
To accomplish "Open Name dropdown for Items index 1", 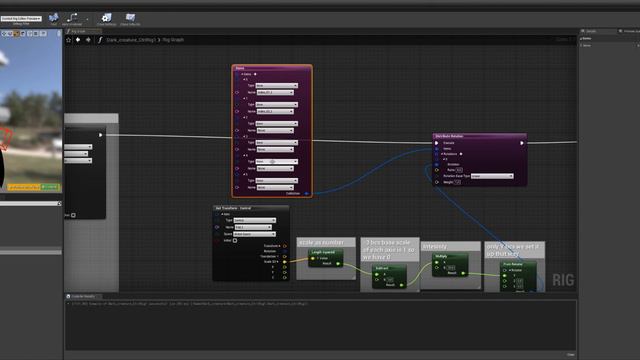I will pos(275,111).
